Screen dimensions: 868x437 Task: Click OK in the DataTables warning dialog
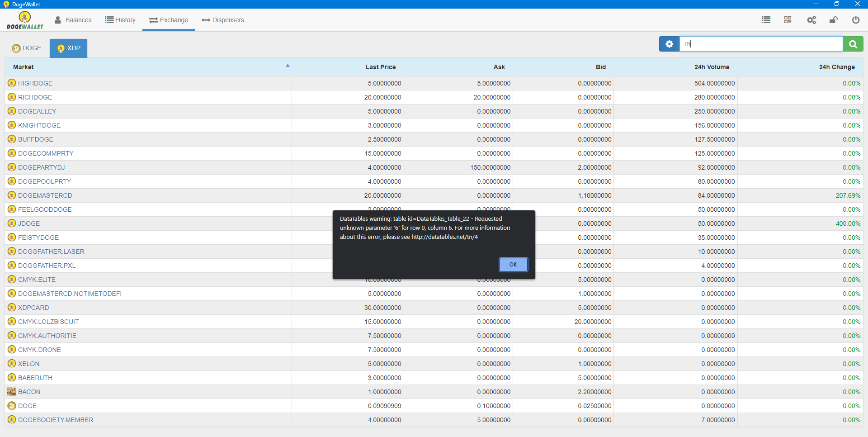[513, 265]
